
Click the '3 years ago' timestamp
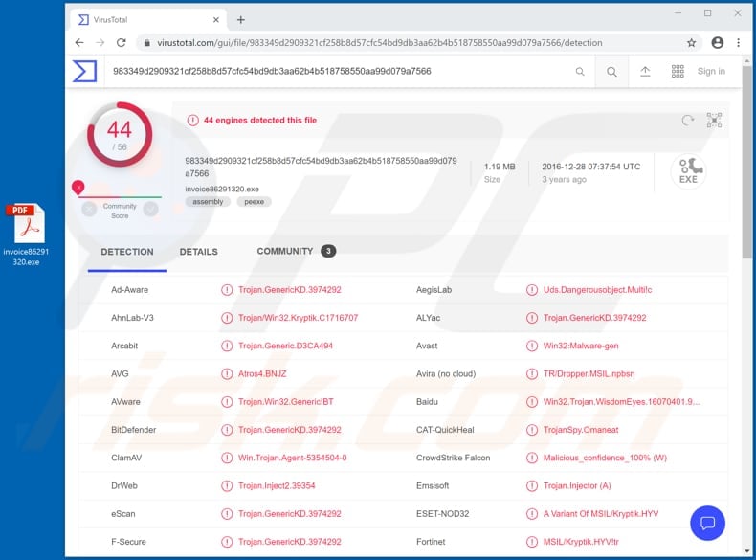564,179
